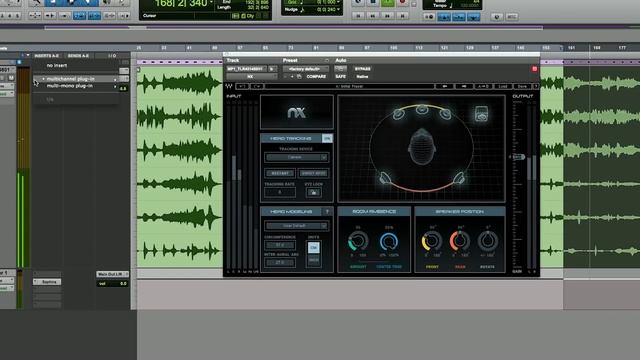Select the next preset plus button
Image resolution: width=640 pixels, height=360 pixels.
point(292,76)
